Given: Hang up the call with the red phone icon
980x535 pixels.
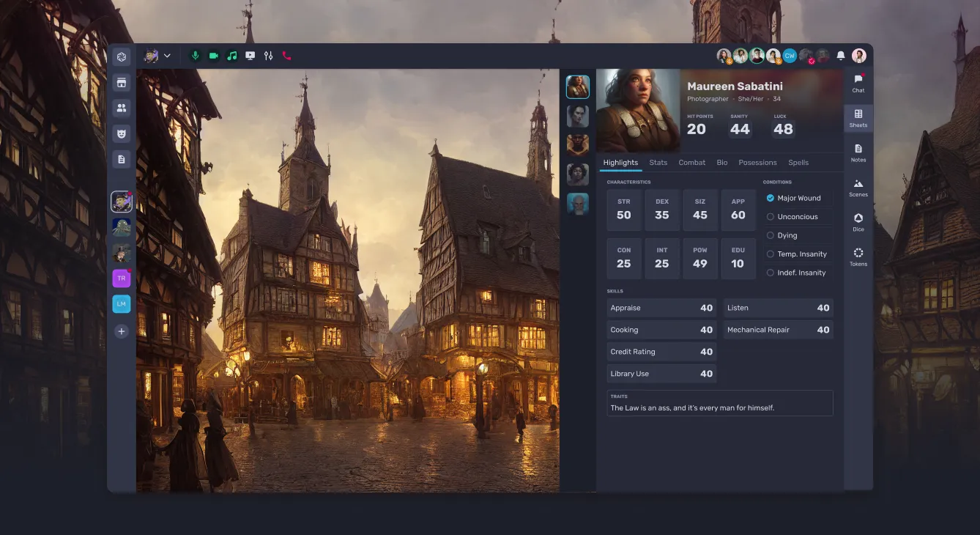Looking at the screenshot, I should pos(286,55).
